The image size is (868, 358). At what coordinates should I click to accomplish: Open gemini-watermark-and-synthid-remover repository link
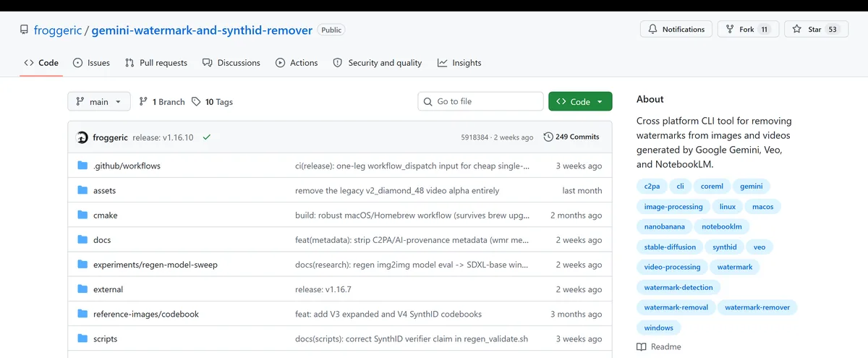(202, 30)
